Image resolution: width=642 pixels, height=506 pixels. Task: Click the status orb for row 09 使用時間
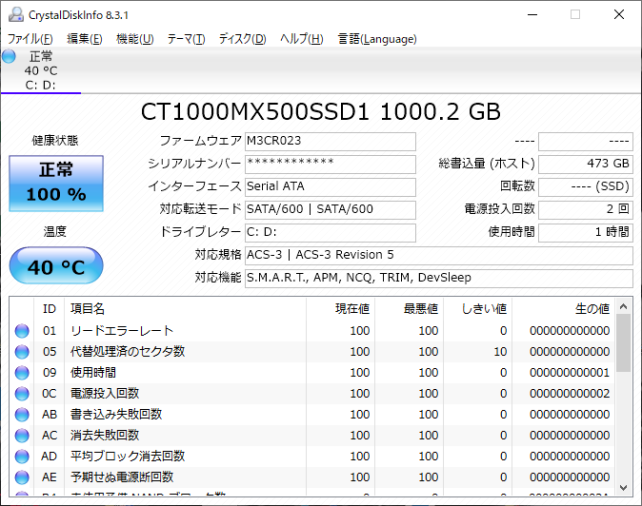pyautogui.click(x=22, y=373)
